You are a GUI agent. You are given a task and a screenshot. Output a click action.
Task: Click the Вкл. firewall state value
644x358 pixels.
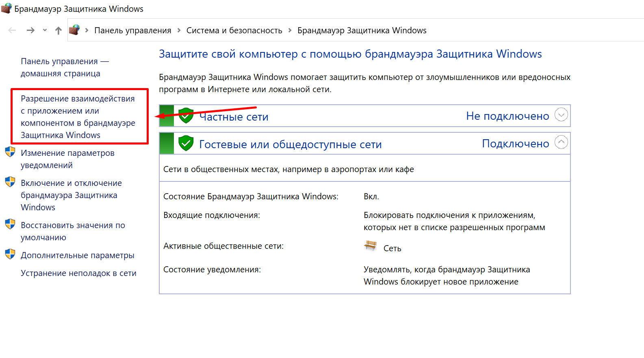[x=371, y=196]
